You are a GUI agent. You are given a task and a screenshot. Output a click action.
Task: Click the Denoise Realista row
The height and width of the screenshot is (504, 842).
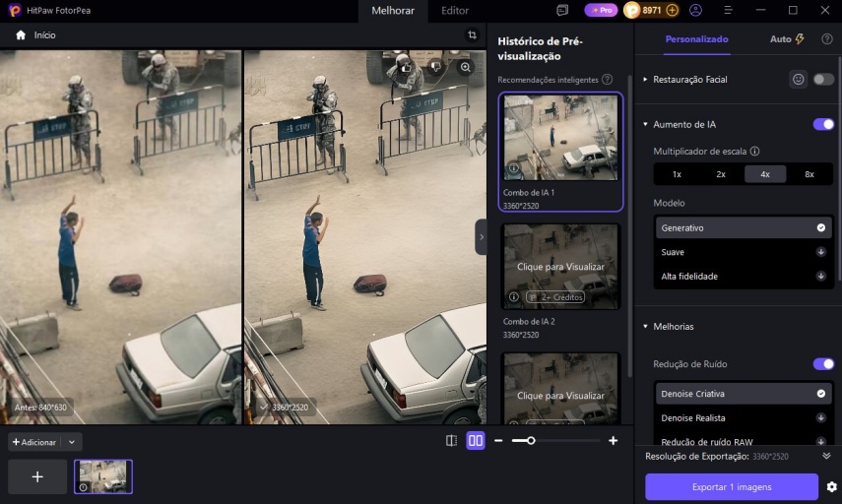pos(744,417)
